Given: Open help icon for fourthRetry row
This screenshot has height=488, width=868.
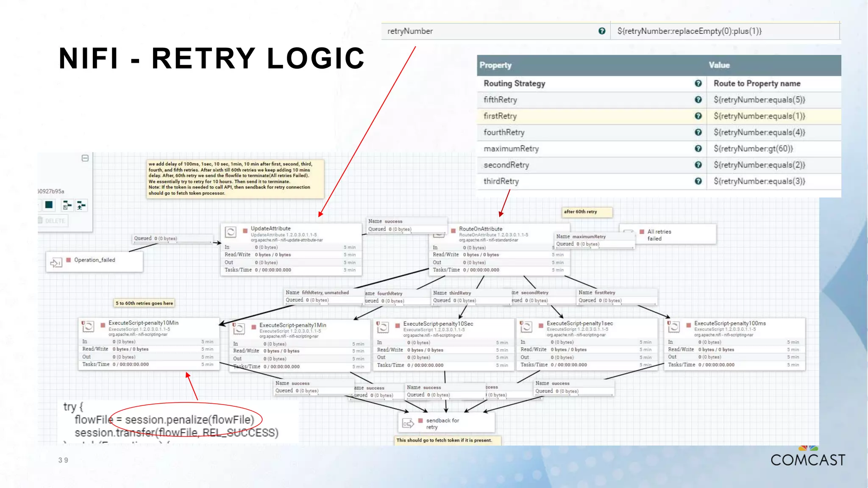Looking at the screenshot, I should point(698,132).
